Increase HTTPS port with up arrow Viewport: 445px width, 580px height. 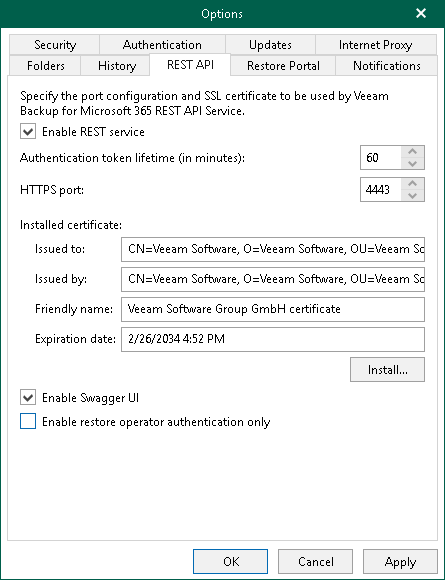412,183
